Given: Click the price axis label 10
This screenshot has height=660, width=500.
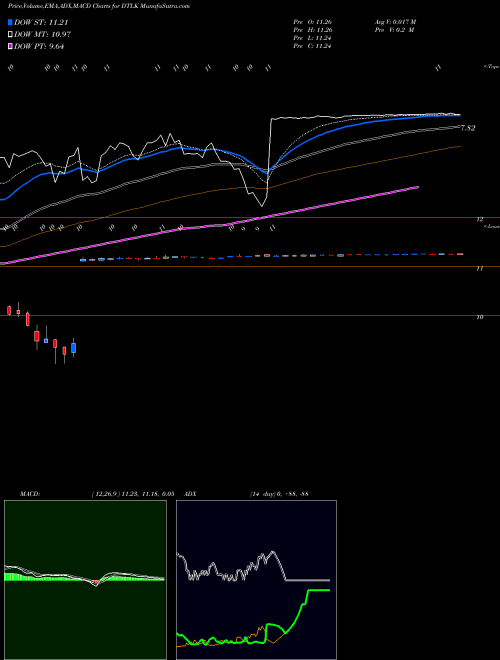Looking at the screenshot, I should tap(480, 317).
